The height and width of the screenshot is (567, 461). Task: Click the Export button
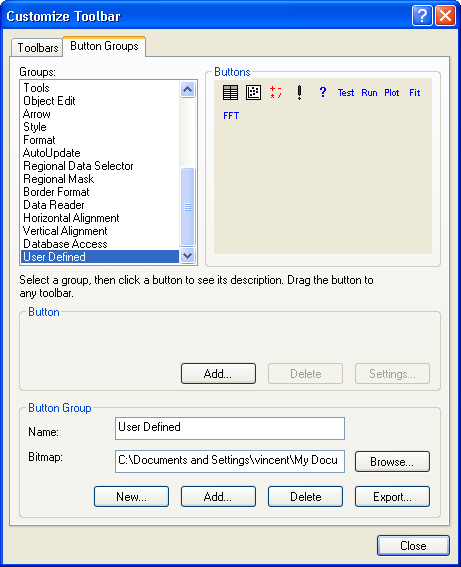[392, 496]
